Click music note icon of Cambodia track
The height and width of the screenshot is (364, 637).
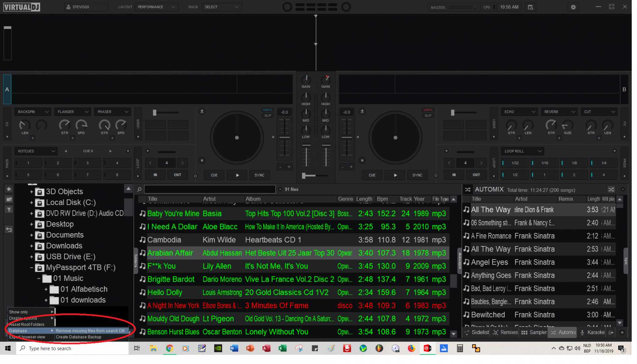pos(142,240)
